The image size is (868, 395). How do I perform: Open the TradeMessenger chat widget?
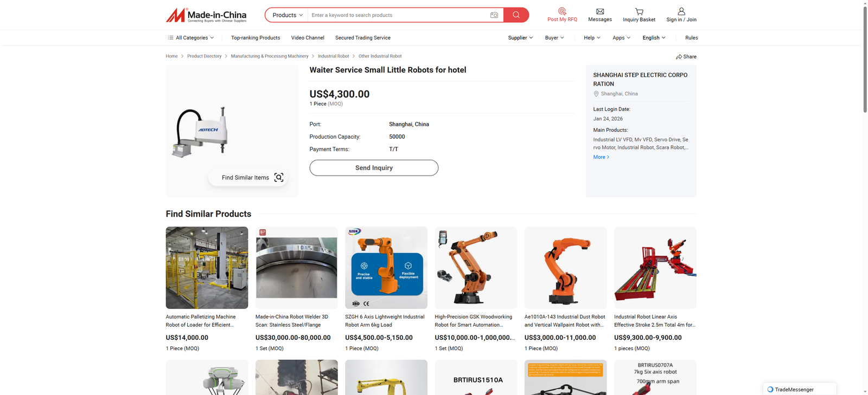pos(799,389)
